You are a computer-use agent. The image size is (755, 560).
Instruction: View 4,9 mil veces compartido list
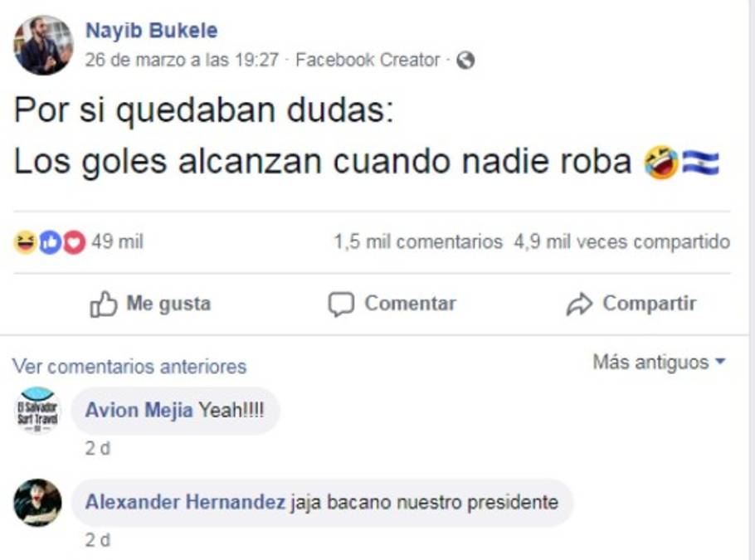(x=621, y=242)
